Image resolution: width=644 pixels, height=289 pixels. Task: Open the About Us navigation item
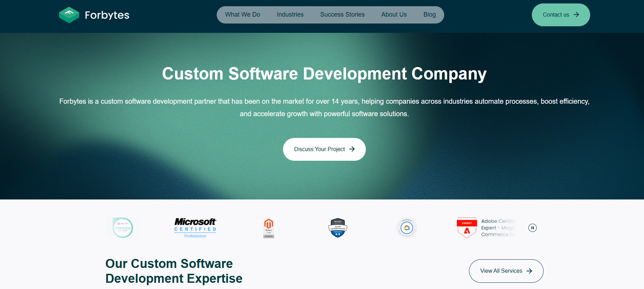(x=394, y=15)
